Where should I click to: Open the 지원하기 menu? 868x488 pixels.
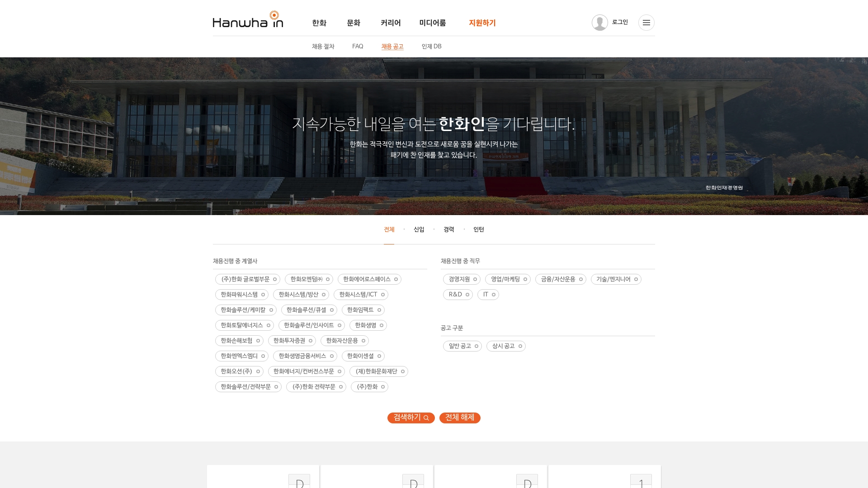(482, 23)
